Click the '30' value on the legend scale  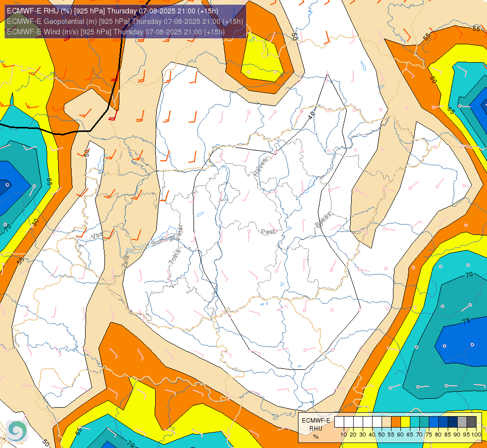(x=363, y=435)
